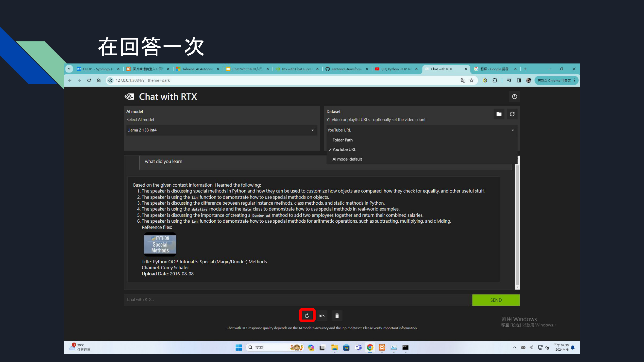This screenshot has height=362, width=644.
Task: Switch to Rtx with Chat success tab
Action: 297,69
